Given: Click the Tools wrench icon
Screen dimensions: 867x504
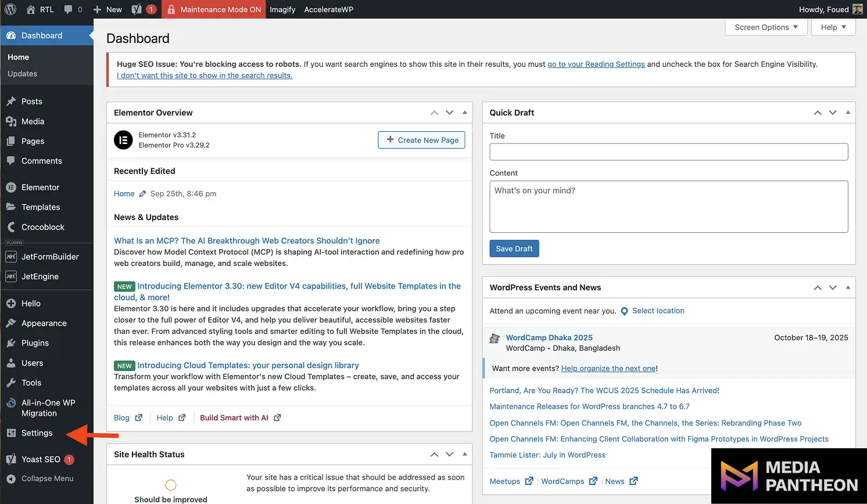Looking at the screenshot, I should click(11, 383).
